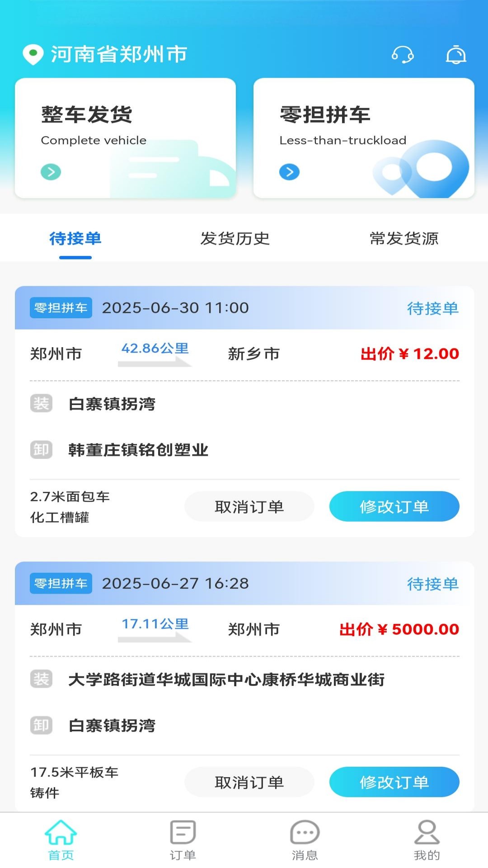Viewport: 488px width, 868px height.
Task: Open 消息 messages icon in bottom bar
Action: 305,840
